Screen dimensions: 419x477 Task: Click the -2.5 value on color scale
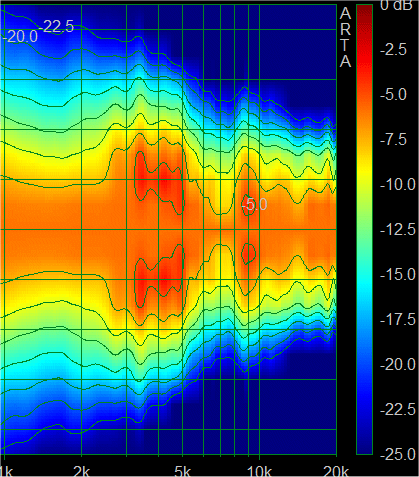[x=394, y=50]
